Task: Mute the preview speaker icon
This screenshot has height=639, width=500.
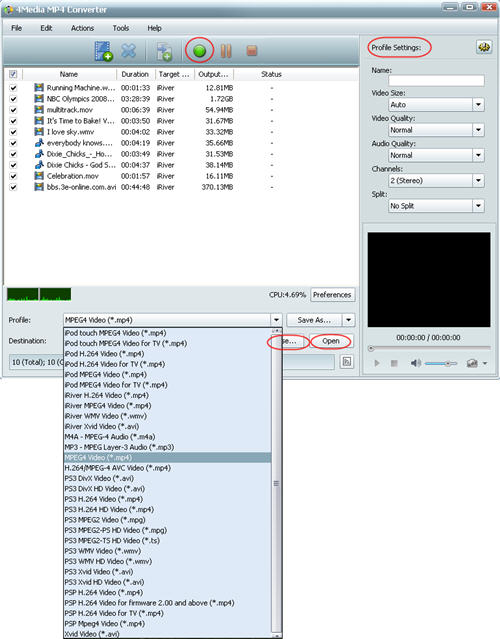Action: pyautogui.click(x=416, y=363)
